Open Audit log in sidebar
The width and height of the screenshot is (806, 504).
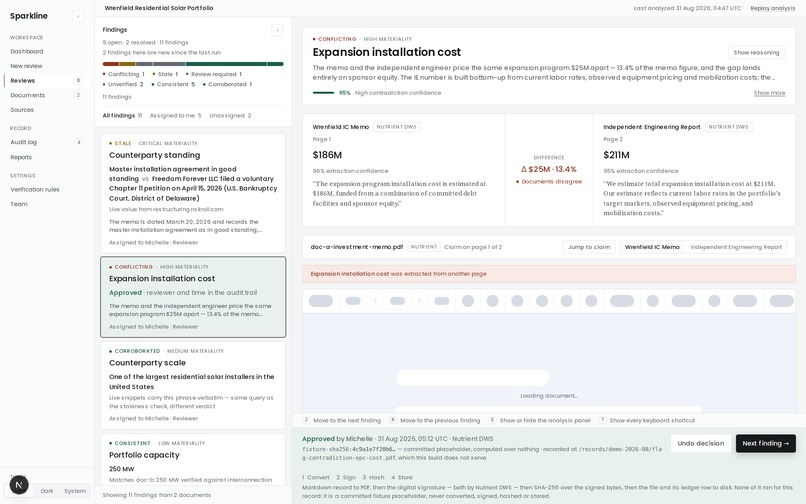(x=24, y=142)
